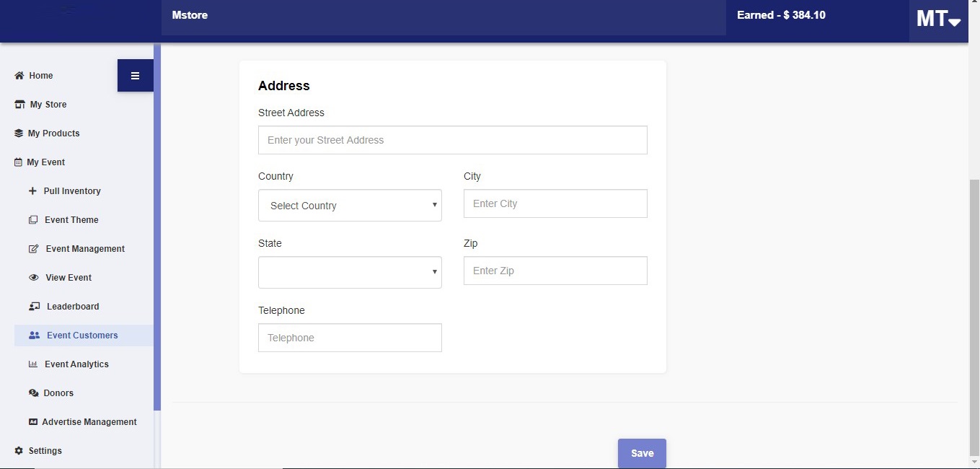Click the My Products layers icon

pyautogui.click(x=19, y=133)
